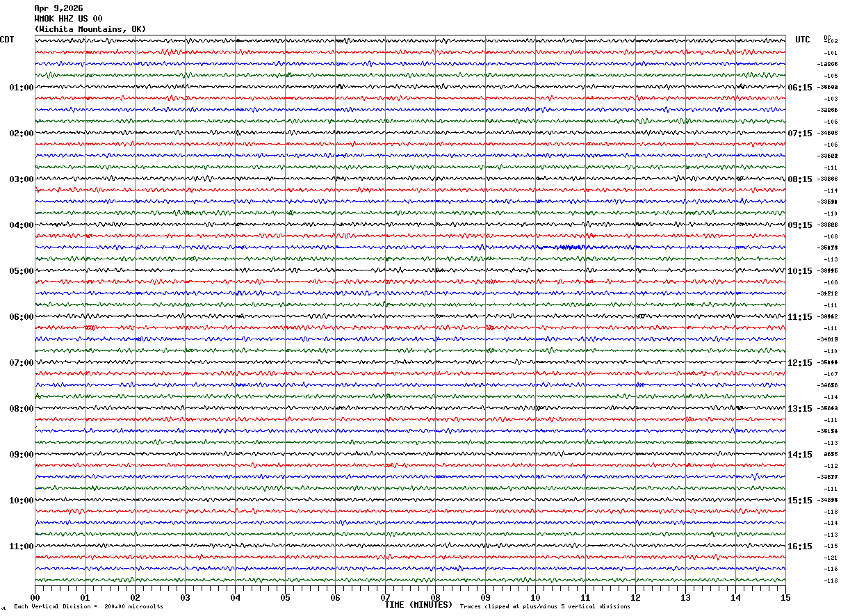Click the 07:00 CDT hour label
This screenshot has height=616, width=841.
coord(21,363)
